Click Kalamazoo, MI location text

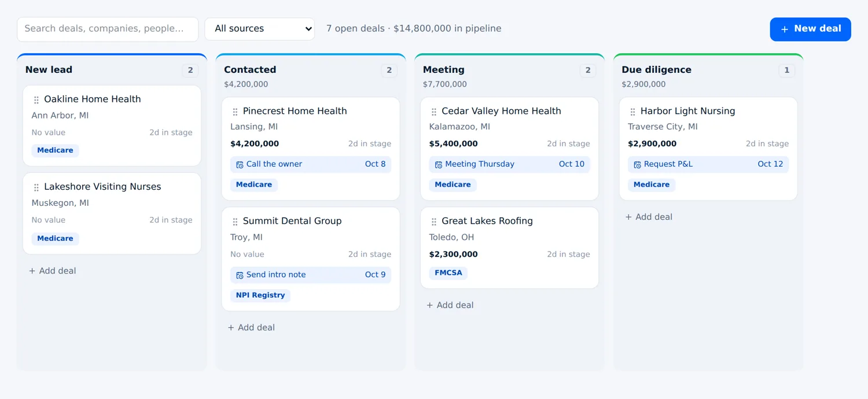(x=459, y=127)
